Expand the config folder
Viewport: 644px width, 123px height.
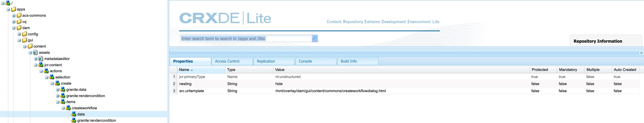[x=19, y=34]
